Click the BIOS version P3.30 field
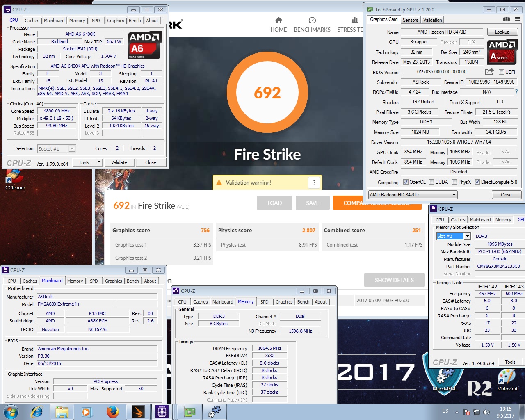 click(x=97, y=356)
